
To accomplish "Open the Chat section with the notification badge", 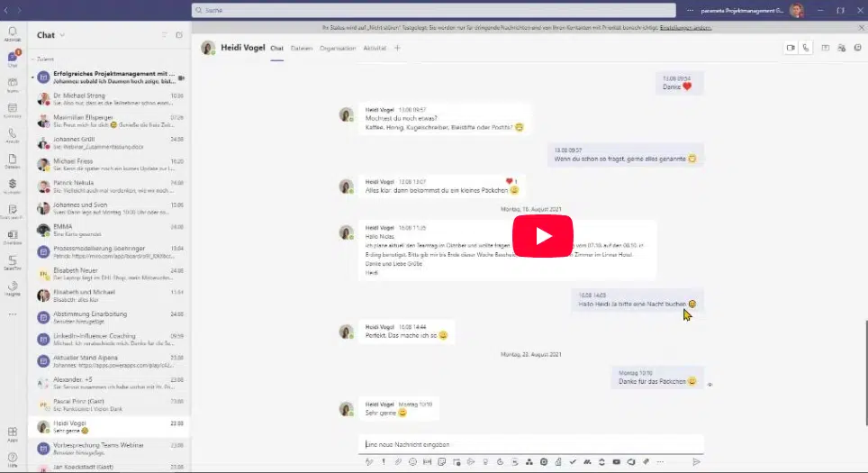I will (x=13, y=59).
